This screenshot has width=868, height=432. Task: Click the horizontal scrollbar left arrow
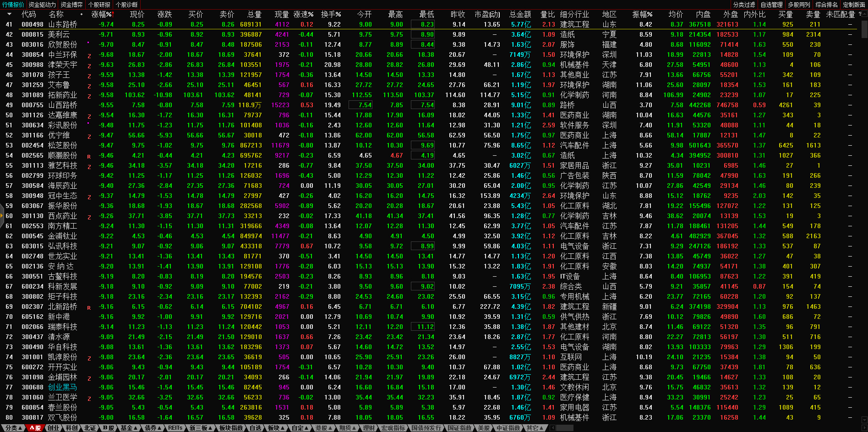click(x=553, y=428)
